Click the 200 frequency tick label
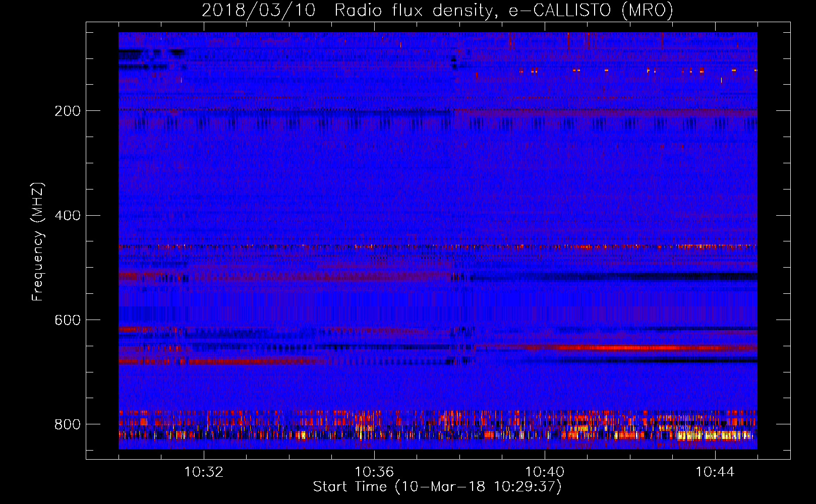This screenshot has height=504, width=816. coord(68,111)
